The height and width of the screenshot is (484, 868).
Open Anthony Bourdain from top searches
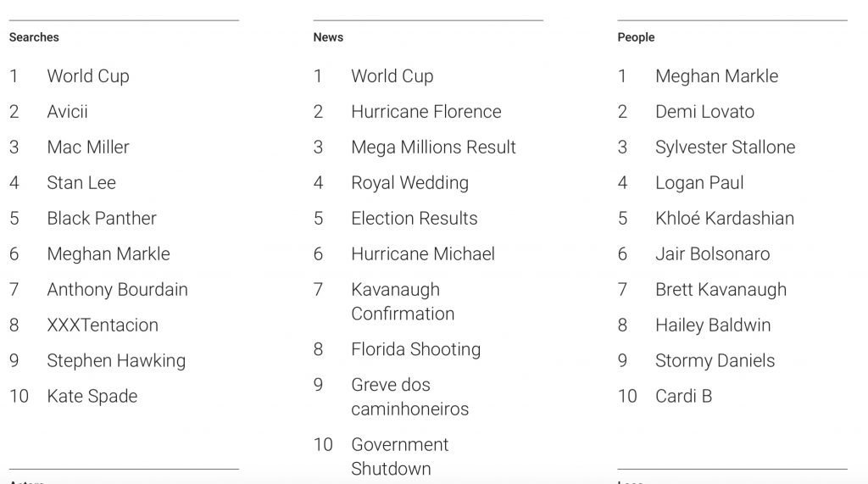117,290
